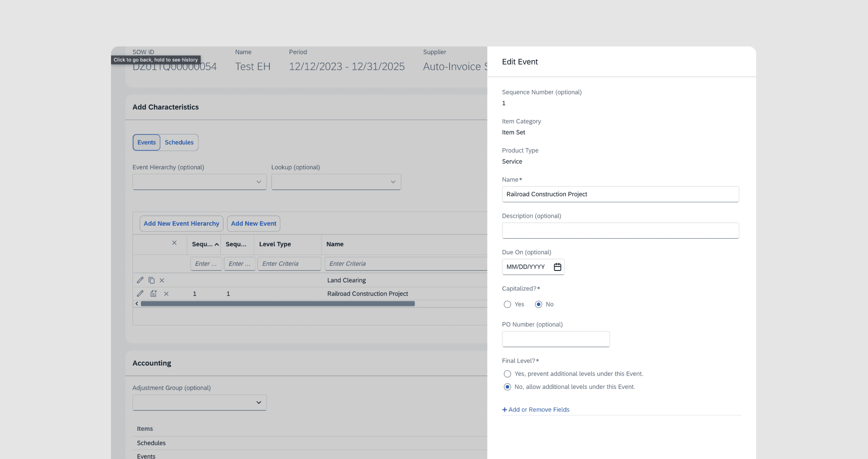The image size is (868, 459).
Task: Click the Name input field in Edit Event
Action: 621,194
